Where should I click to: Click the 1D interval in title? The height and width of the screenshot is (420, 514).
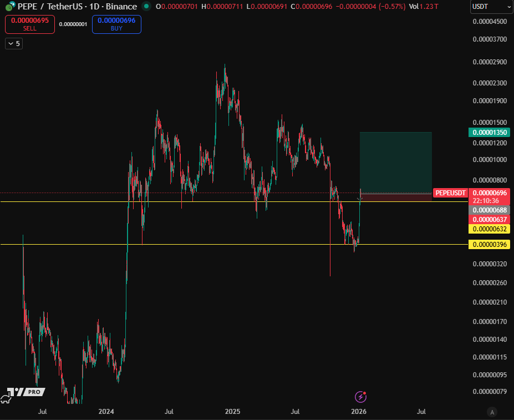click(94, 7)
